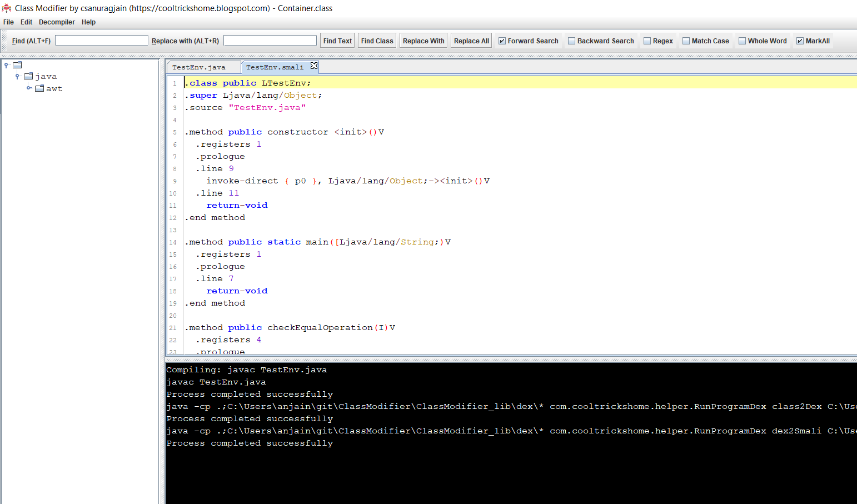
Task: Click Replace All
Action: click(x=471, y=40)
